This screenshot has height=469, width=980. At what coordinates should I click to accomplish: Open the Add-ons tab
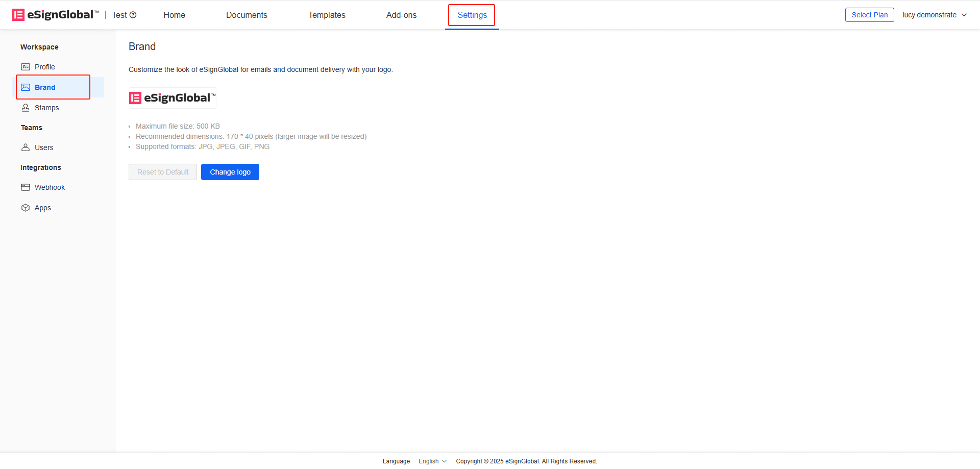coord(401,15)
